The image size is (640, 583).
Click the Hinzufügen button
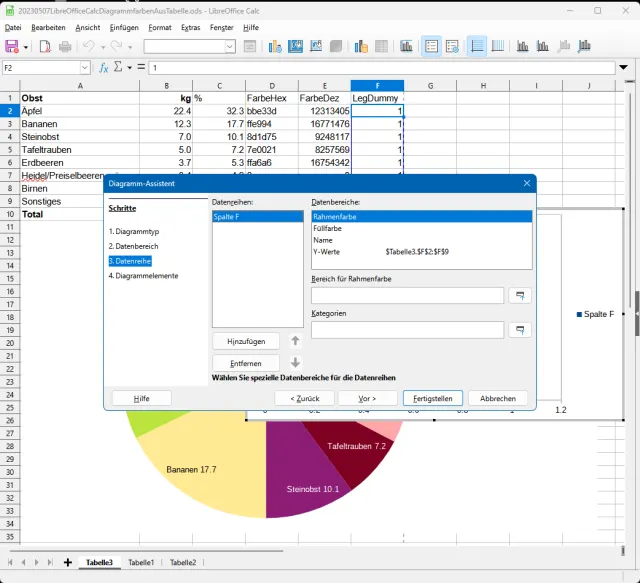(x=245, y=341)
